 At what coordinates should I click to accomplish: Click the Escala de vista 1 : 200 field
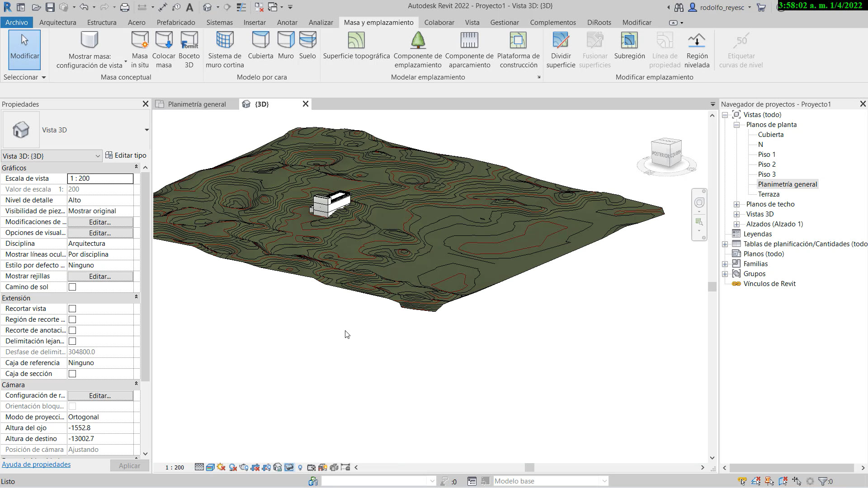[100, 178]
